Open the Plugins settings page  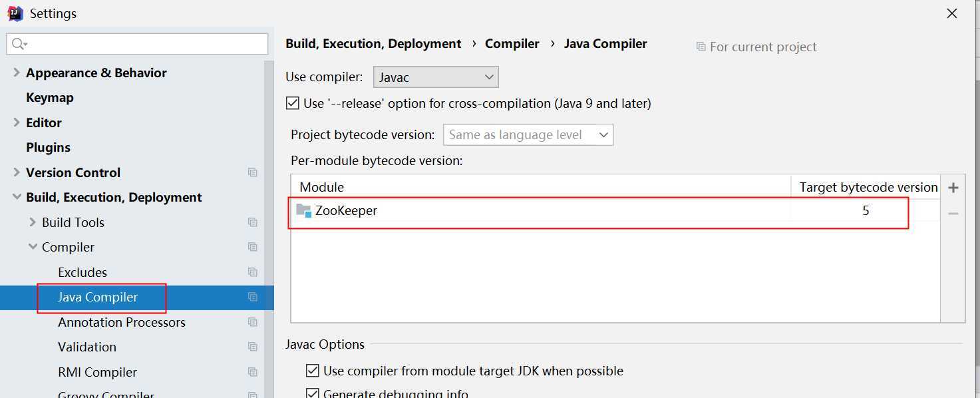[x=48, y=147]
